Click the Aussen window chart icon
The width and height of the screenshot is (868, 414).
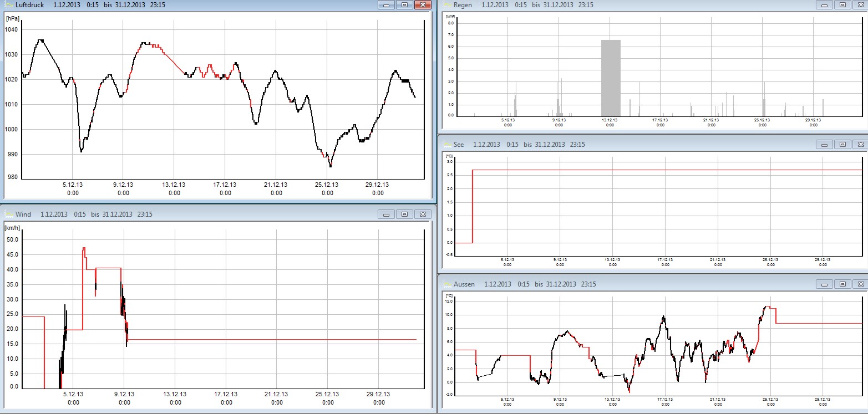[x=446, y=284]
